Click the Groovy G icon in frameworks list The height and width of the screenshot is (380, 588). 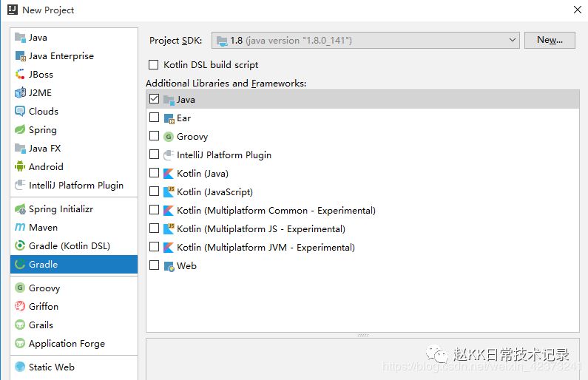click(169, 137)
